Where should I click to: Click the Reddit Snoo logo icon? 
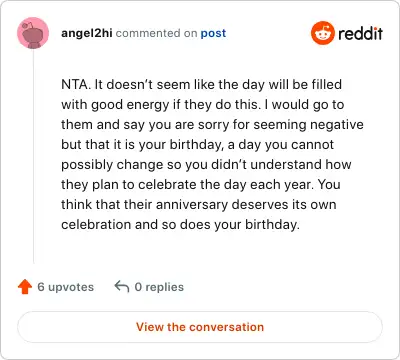323,33
